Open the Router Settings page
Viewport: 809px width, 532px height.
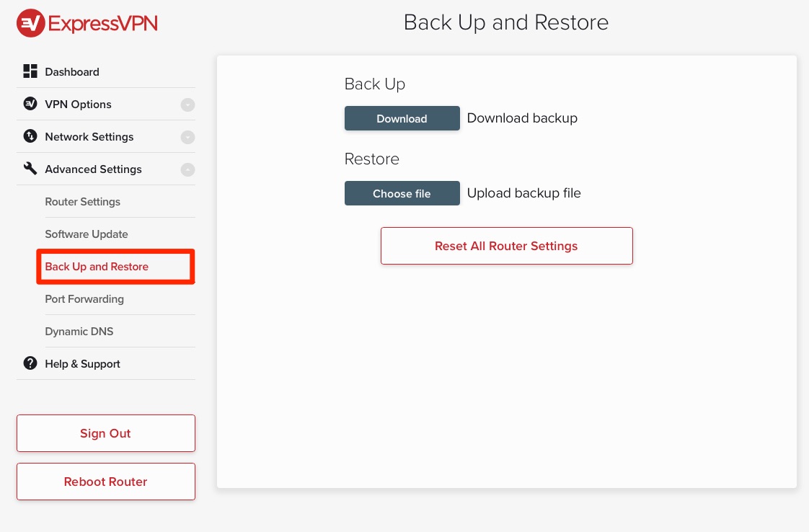point(82,202)
